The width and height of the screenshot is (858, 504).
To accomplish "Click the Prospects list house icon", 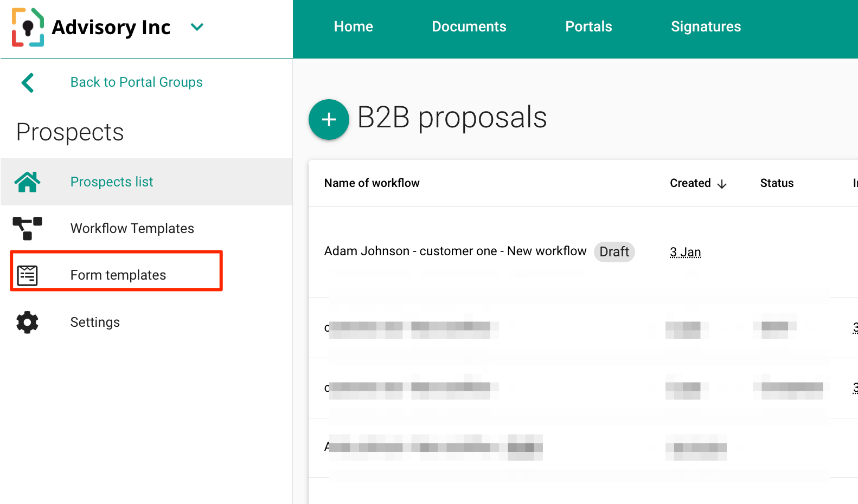I will (x=27, y=182).
